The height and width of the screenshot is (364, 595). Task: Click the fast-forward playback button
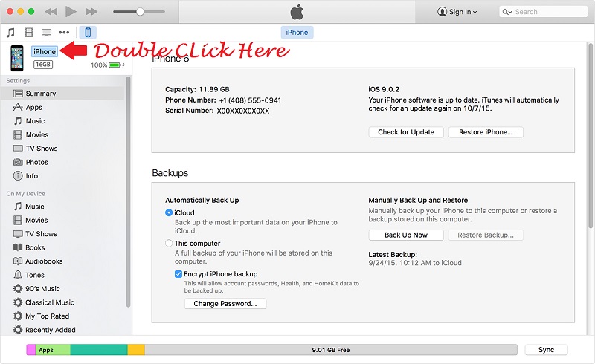[91, 12]
